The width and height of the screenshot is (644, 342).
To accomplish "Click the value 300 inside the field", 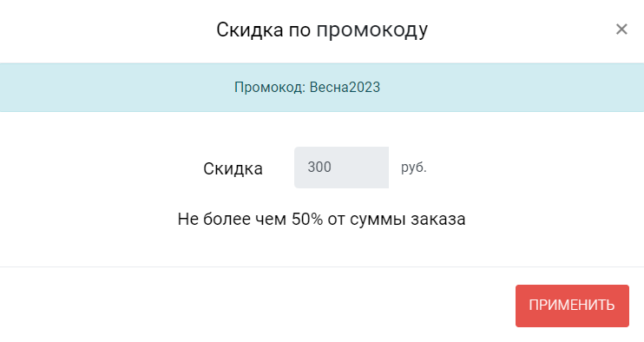I will click(319, 168).
